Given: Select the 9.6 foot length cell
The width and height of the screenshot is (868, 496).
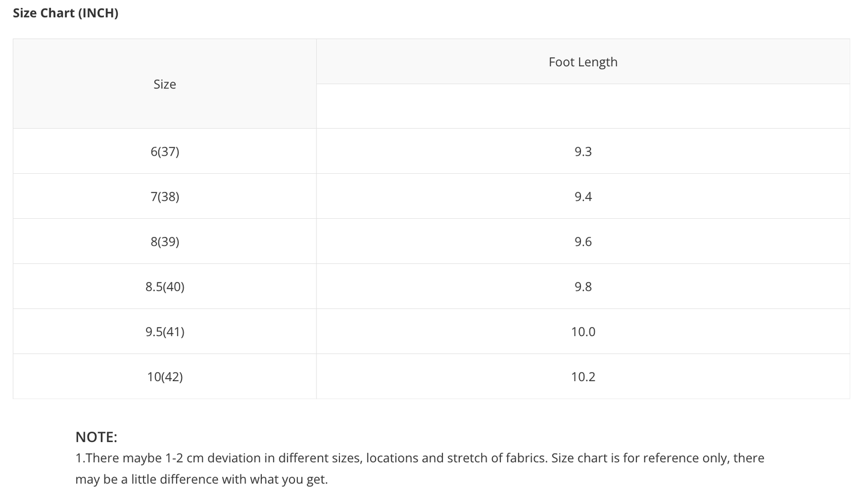Looking at the screenshot, I should coord(583,242).
